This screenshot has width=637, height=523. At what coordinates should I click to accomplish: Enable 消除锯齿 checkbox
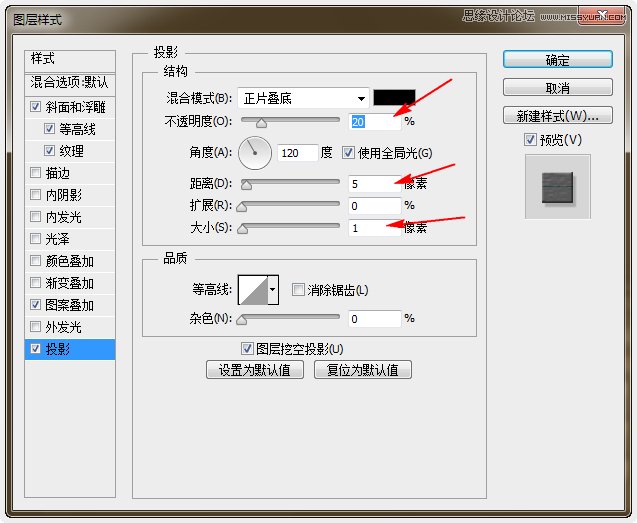coord(298,290)
